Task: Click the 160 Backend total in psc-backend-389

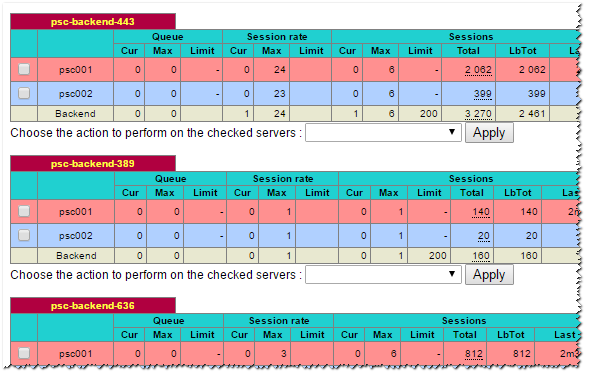Action: [x=481, y=256]
